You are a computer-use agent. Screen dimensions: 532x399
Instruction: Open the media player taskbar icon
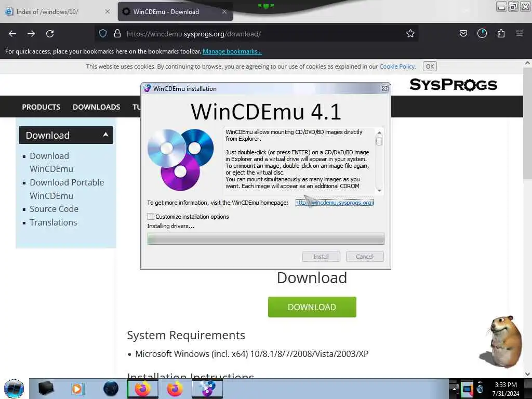pos(77,389)
